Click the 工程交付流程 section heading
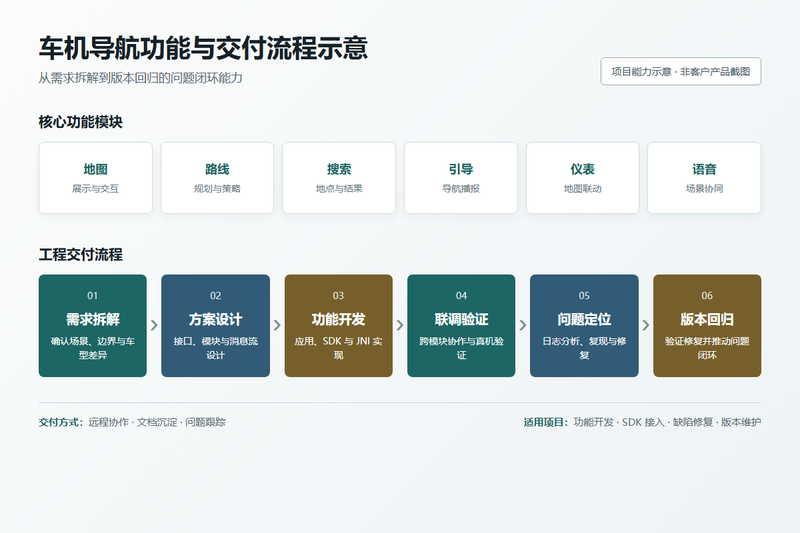The width and height of the screenshot is (800, 533). coord(81,255)
